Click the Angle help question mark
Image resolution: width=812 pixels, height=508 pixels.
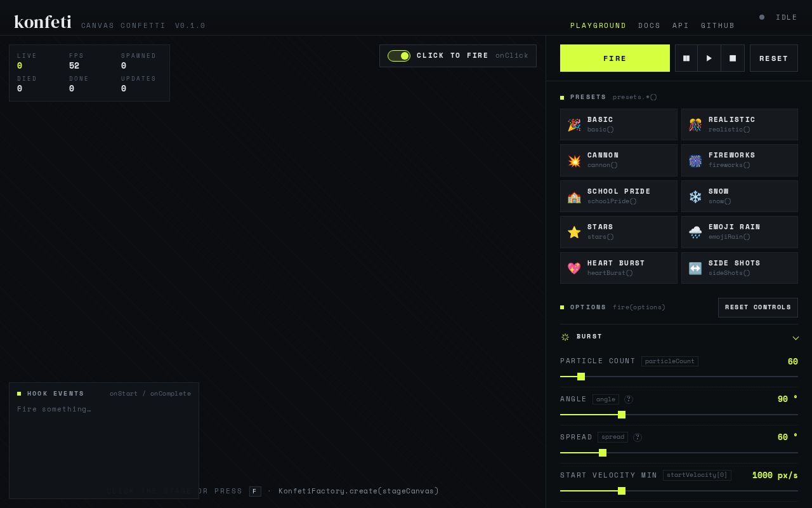point(629,399)
